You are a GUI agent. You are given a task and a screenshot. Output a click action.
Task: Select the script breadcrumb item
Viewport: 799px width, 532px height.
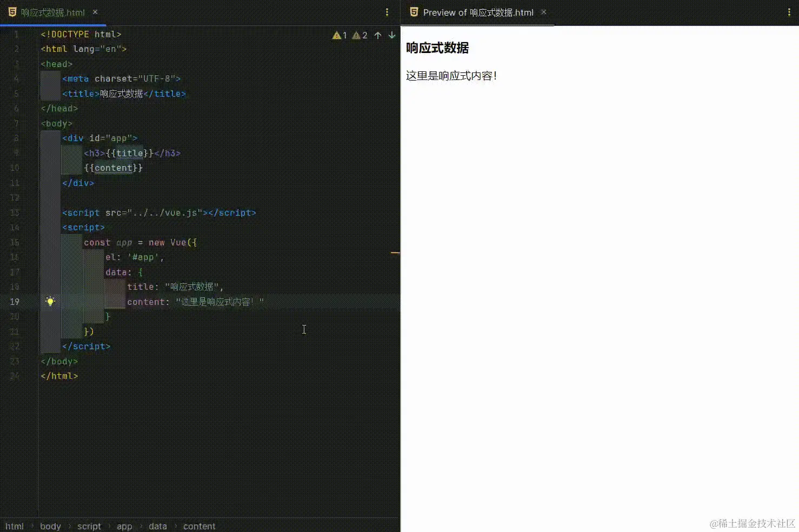point(89,526)
